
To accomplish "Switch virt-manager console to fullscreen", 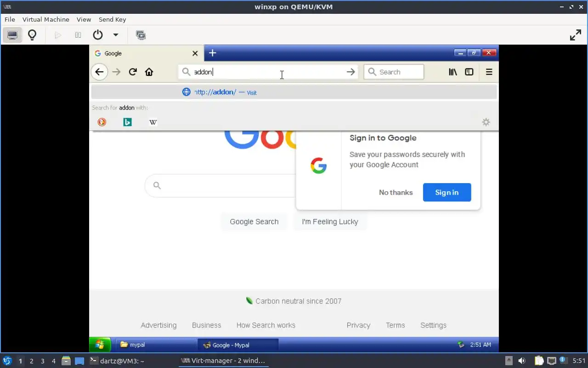I will (576, 35).
